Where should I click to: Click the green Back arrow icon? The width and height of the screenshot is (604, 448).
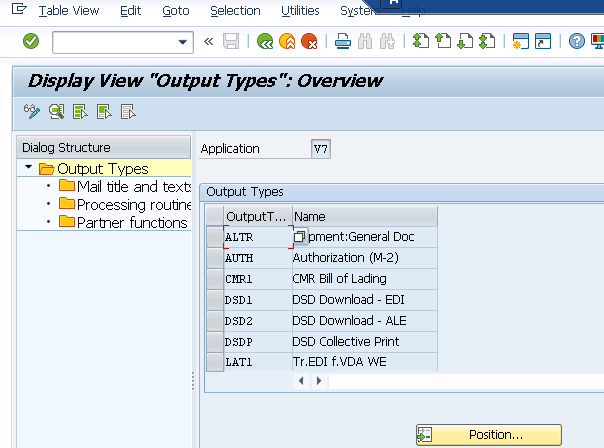click(265, 41)
